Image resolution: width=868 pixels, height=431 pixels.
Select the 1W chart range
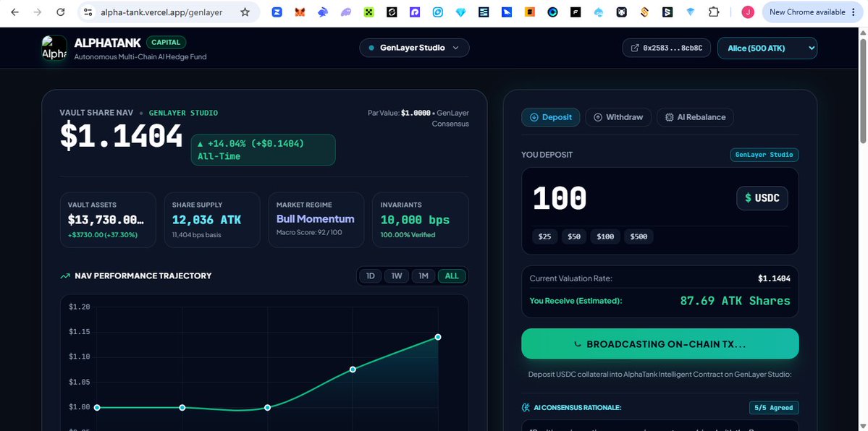397,276
